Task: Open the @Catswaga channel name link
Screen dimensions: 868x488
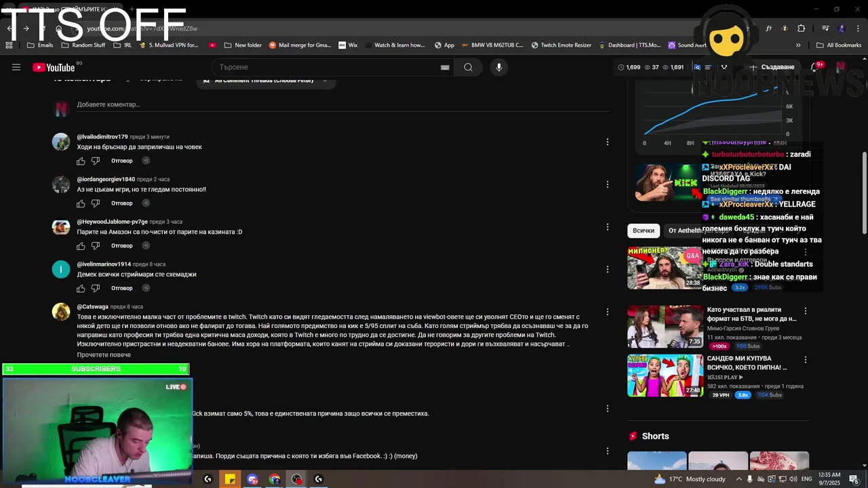Action: 92,306
